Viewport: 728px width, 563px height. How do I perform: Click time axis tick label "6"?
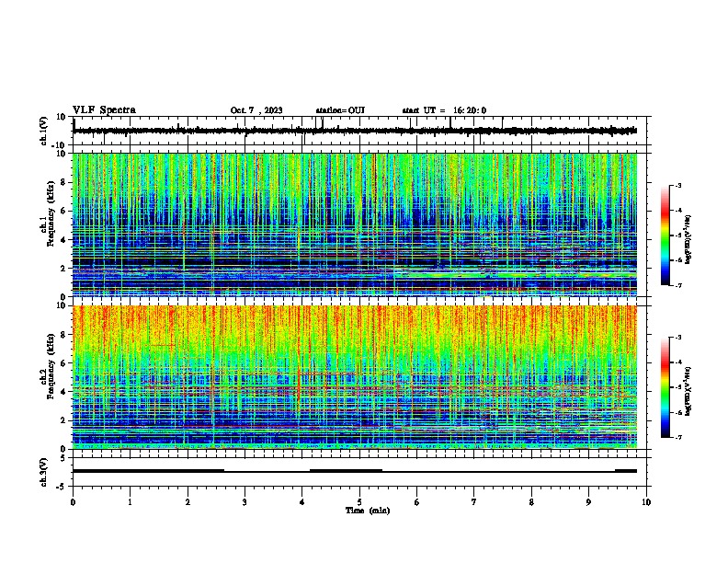pyautogui.click(x=417, y=502)
